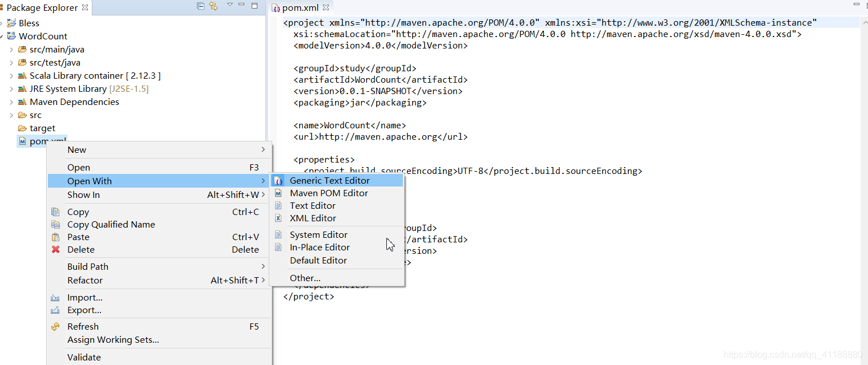Switch to the pom.xml editor tab

coord(300,8)
